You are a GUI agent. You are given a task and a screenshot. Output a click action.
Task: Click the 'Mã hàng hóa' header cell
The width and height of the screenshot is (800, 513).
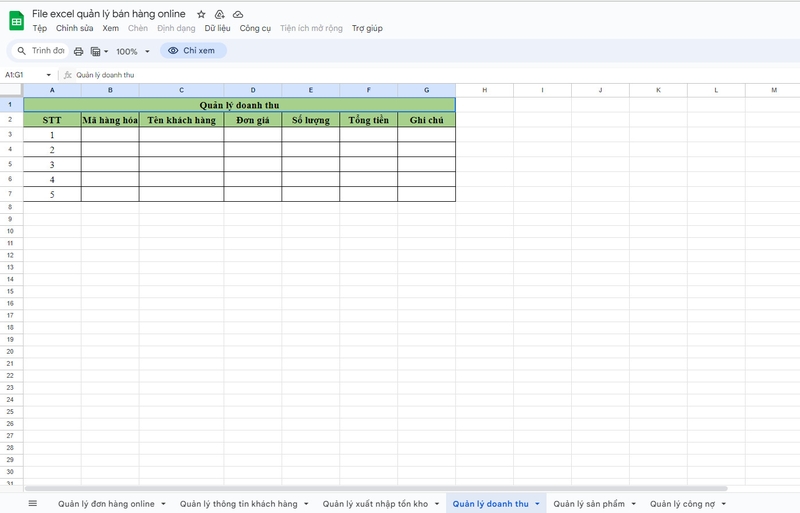pos(110,120)
